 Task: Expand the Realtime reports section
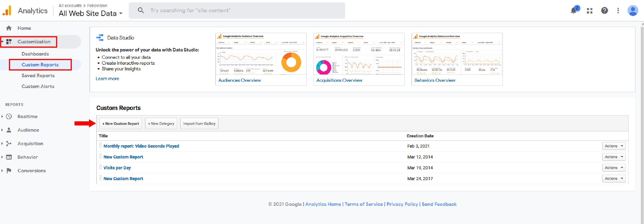pyautogui.click(x=2, y=116)
